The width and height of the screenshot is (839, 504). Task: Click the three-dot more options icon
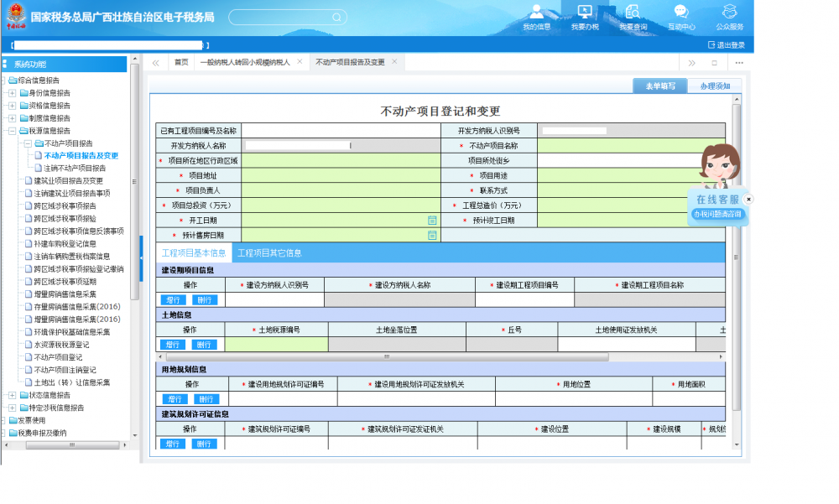[739, 63]
